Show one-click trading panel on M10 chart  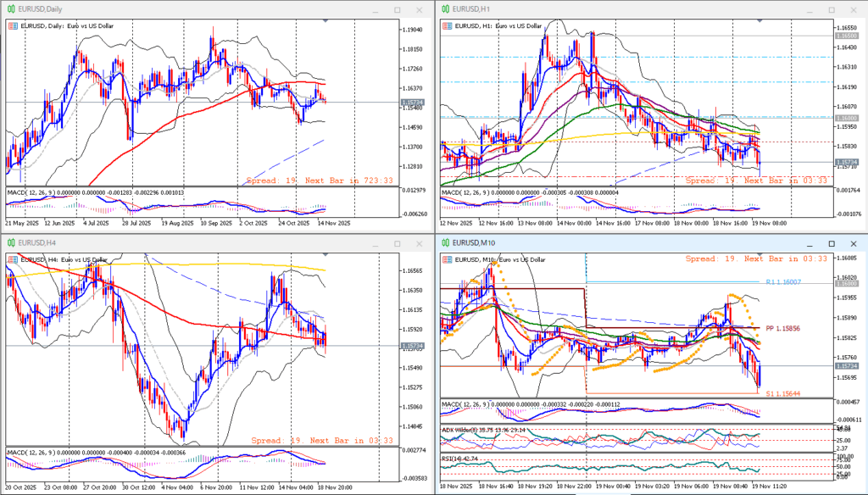point(448,259)
